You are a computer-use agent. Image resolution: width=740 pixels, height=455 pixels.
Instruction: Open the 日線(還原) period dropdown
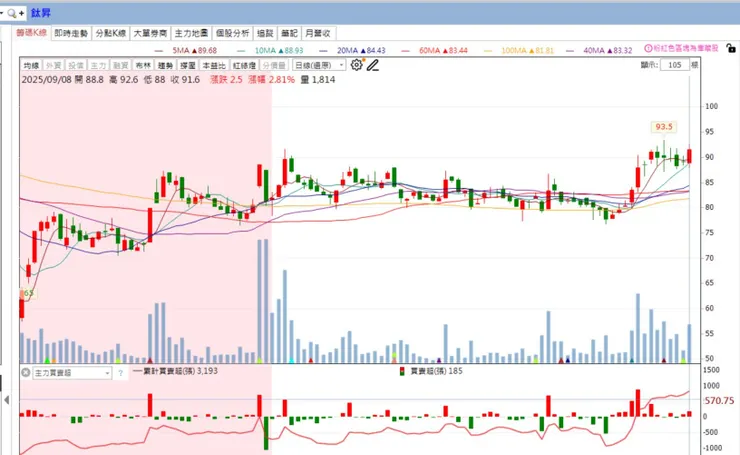(x=319, y=65)
